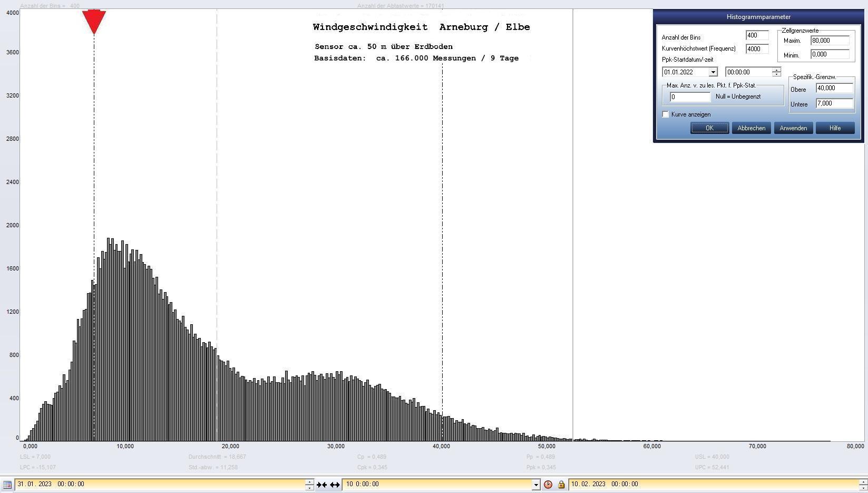Open Hilfe in Histogrammparameter dialog
Screen dimensions: 868x493
click(835, 128)
